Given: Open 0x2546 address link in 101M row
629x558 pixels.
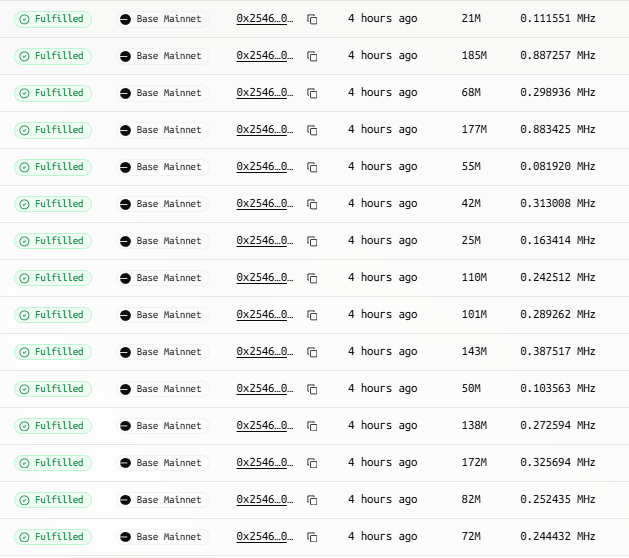Looking at the screenshot, I should click(x=265, y=315).
